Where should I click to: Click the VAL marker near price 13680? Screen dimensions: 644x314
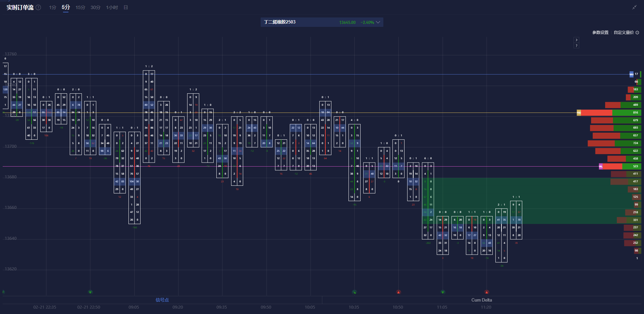[x=600, y=166]
